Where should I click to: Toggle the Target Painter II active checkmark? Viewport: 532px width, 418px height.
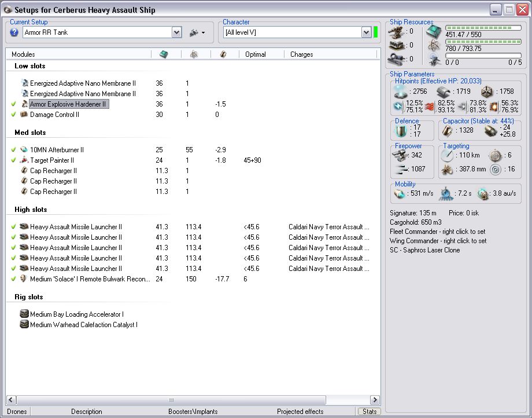tap(13, 160)
